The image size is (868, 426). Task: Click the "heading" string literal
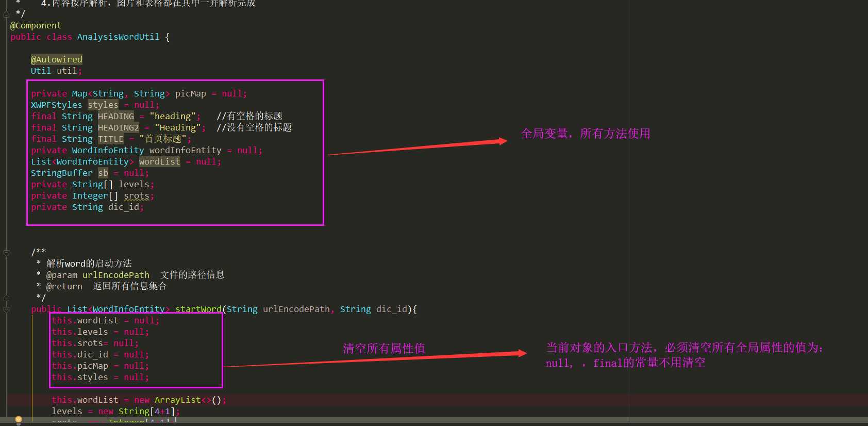pyautogui.click(x=172, y=116)
